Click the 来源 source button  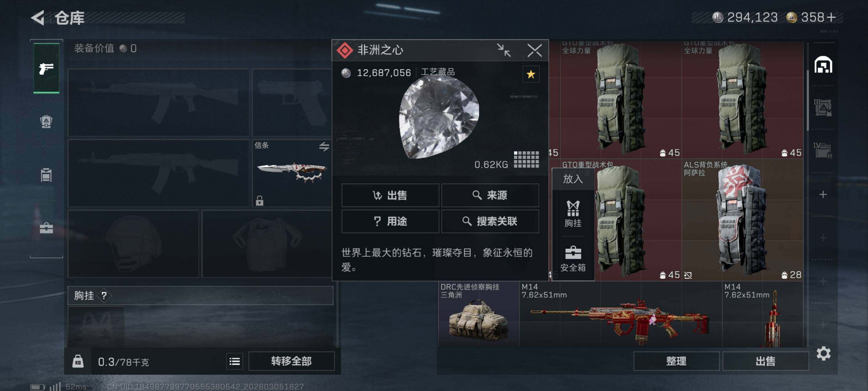490,195
